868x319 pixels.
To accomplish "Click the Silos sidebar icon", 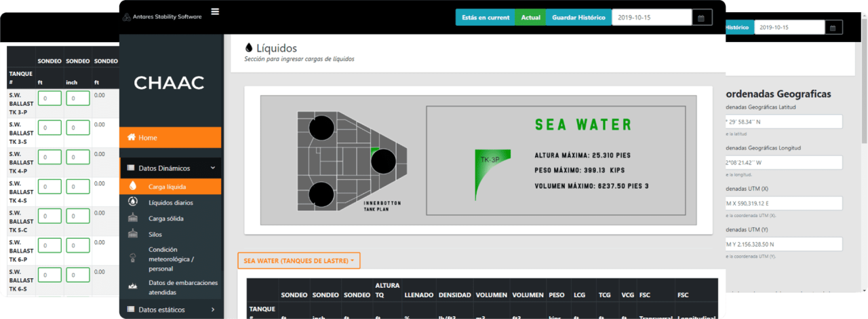I will [133, 234].
